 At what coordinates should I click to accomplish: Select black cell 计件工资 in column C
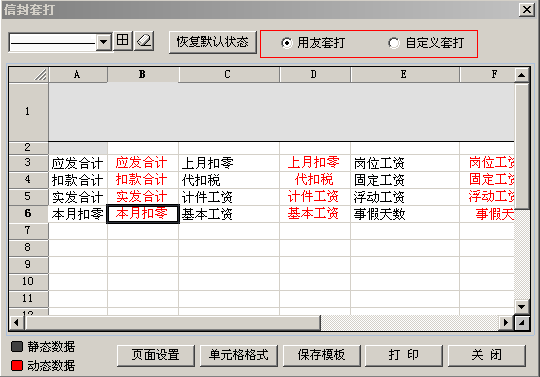click(228, 197)
